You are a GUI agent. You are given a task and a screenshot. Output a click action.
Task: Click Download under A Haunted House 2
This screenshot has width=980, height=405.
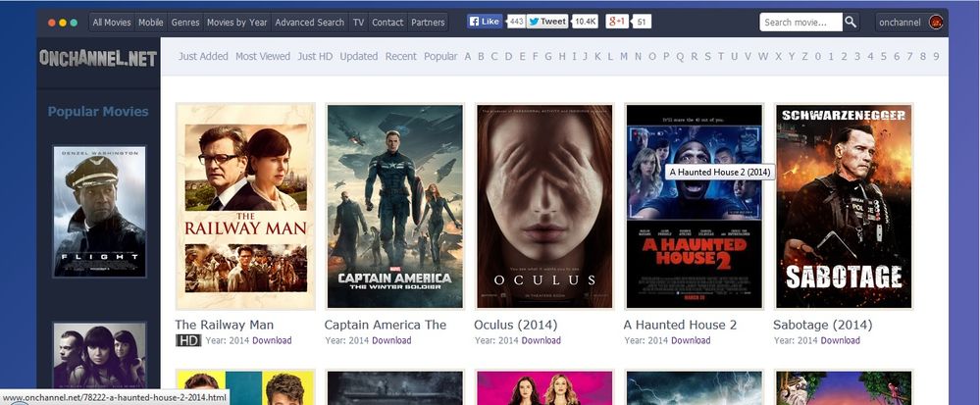[x=691, y=340]
